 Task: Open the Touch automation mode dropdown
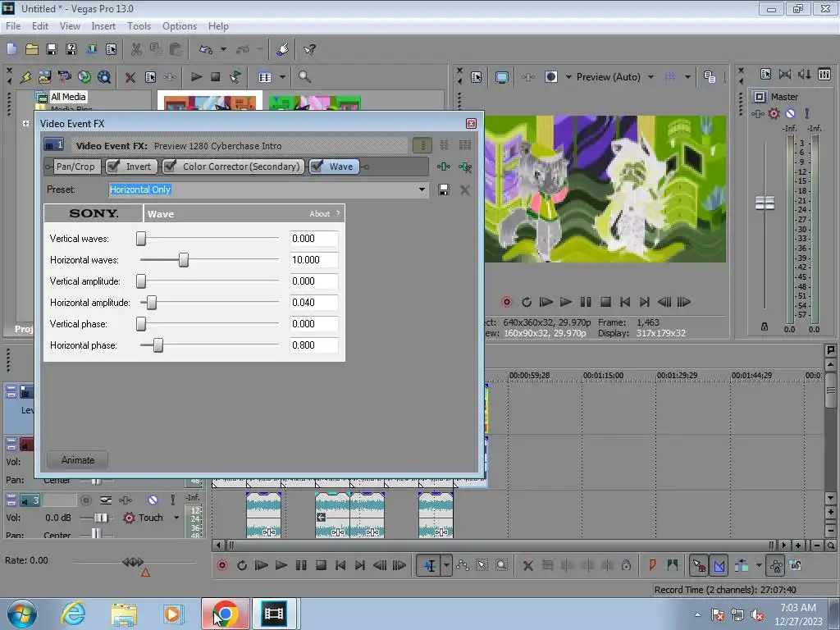click(176, 518)
